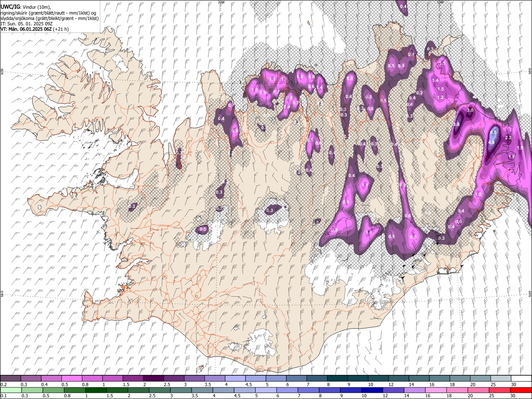This screenshot has height=399, width=532.
Task: Click the title text "UWC/IG: Vindur (10m),"
Action: point(25,7)
